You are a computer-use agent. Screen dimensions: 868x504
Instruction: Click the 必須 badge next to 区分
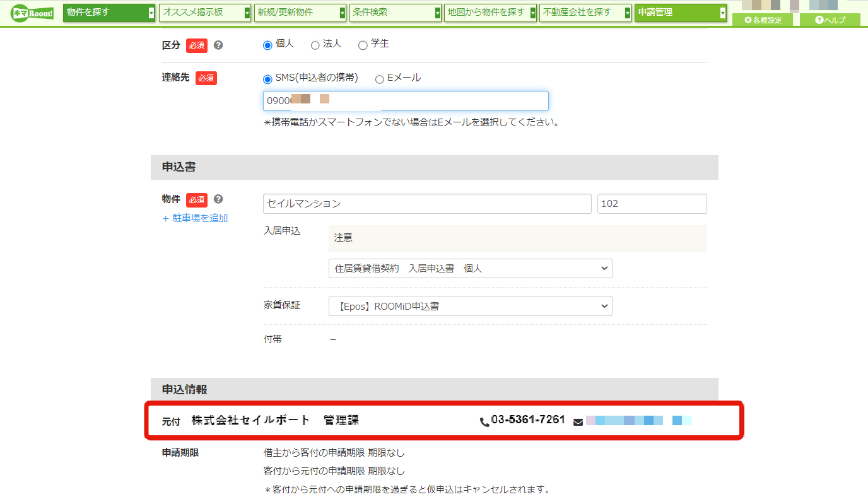coord(197,45)
